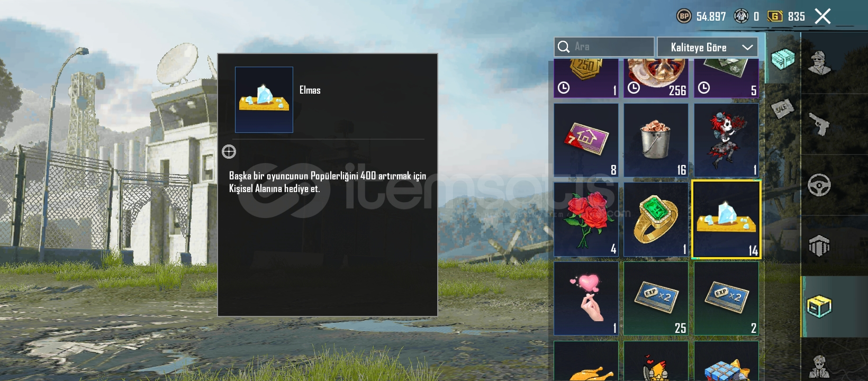Image resolution: width=868 pixels, height=381 pixels.
Task: Click the BP coin balance icon
Action: coord(684,16)
